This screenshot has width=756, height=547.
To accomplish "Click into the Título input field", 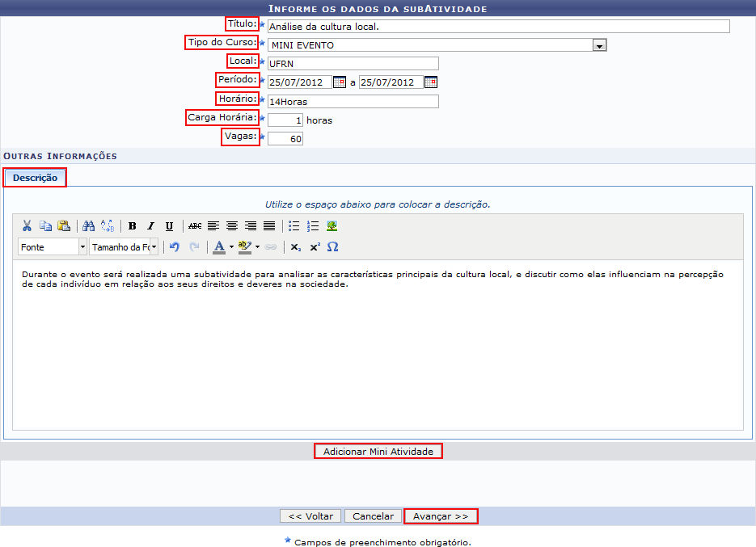I will (x=498, y=27).
